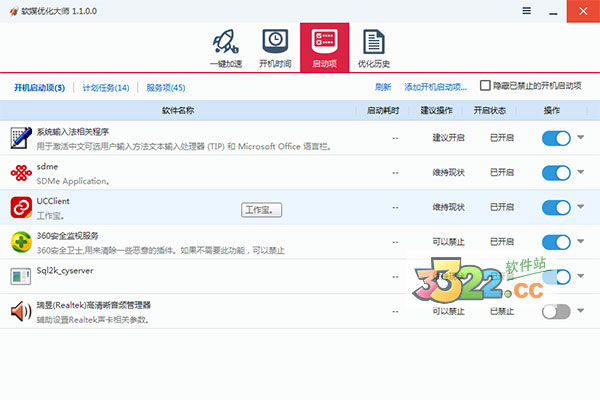Expand options arrow for UCClient
The height and width of the screenshot is (400, 600).
[580, 206]
